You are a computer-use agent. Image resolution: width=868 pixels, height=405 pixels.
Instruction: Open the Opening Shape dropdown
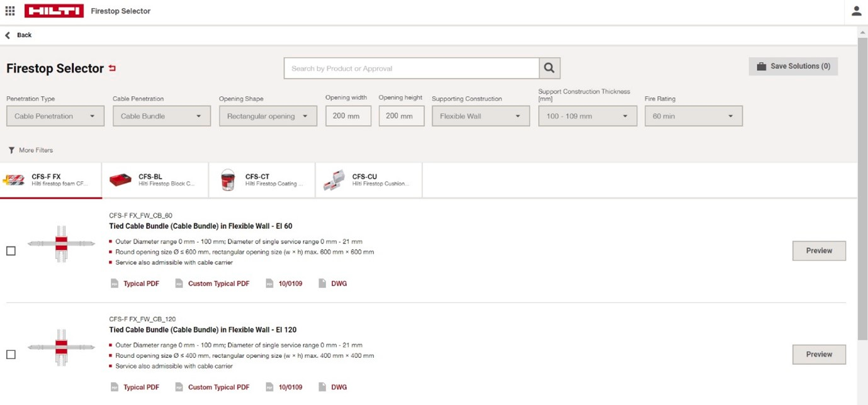268,116
